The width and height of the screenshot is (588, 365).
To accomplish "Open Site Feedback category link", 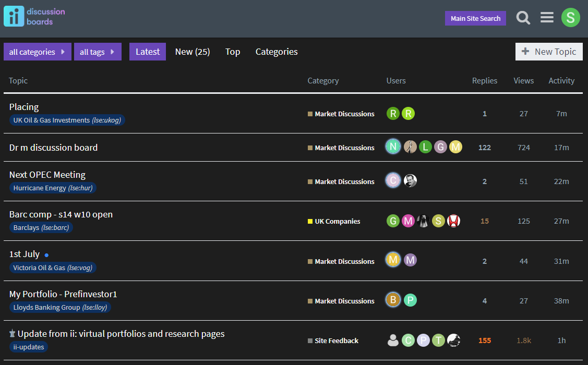I will point(333,340).
